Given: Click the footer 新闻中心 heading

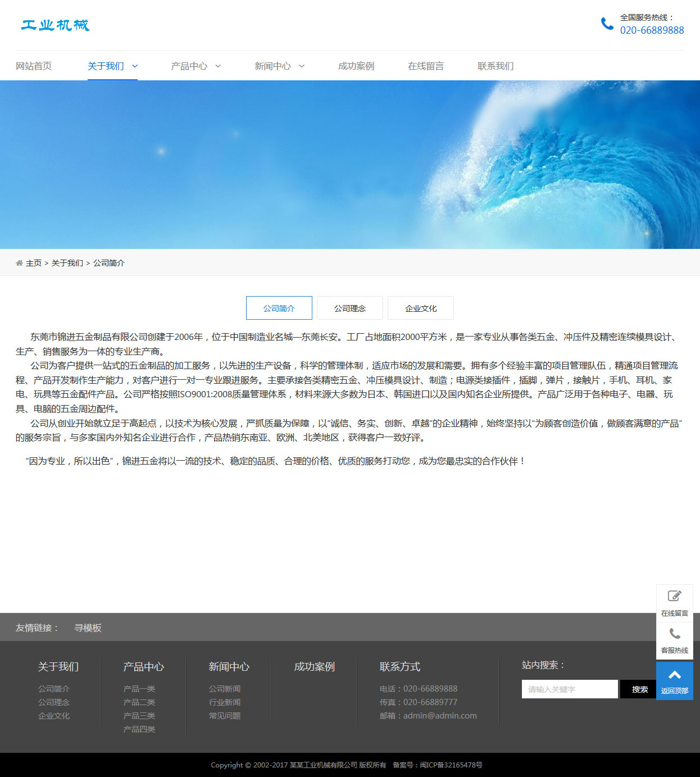Looking at the screenshot, I should tap(229, 667).
